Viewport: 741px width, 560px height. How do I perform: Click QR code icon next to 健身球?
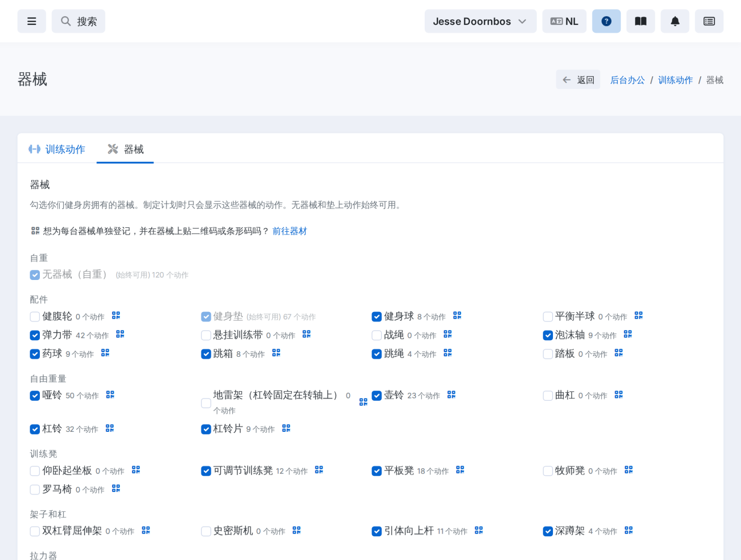457,316
